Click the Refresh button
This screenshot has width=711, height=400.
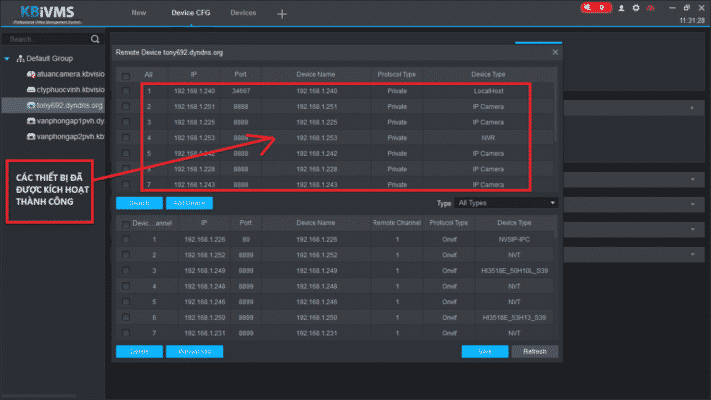point(535,351)
